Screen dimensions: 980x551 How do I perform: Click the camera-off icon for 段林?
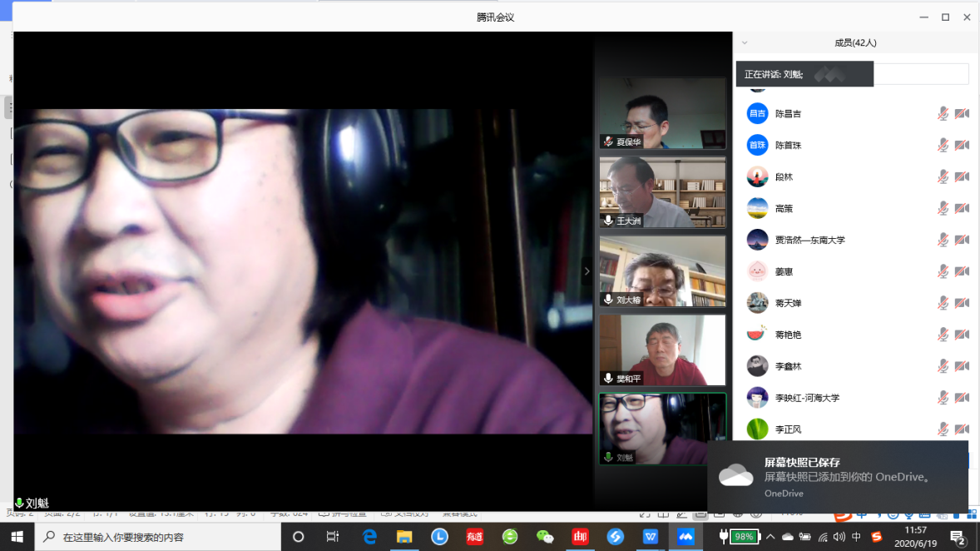click(961, 176)
